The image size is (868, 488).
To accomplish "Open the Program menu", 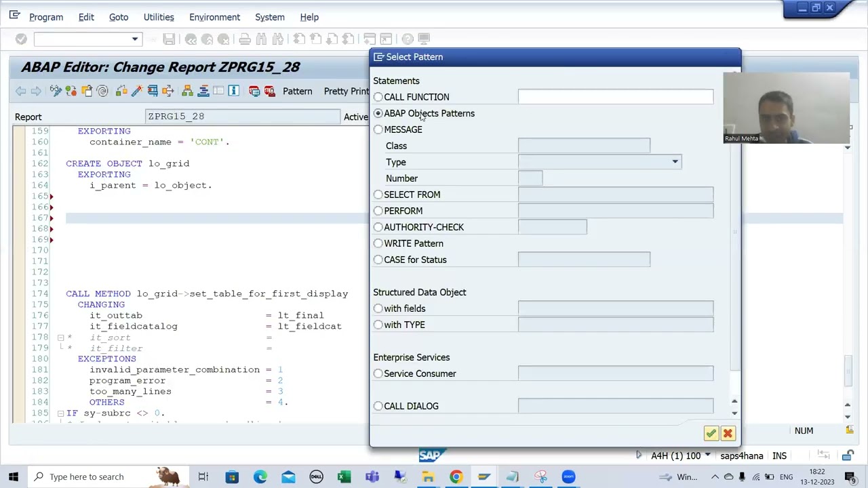I will point(46,17).
